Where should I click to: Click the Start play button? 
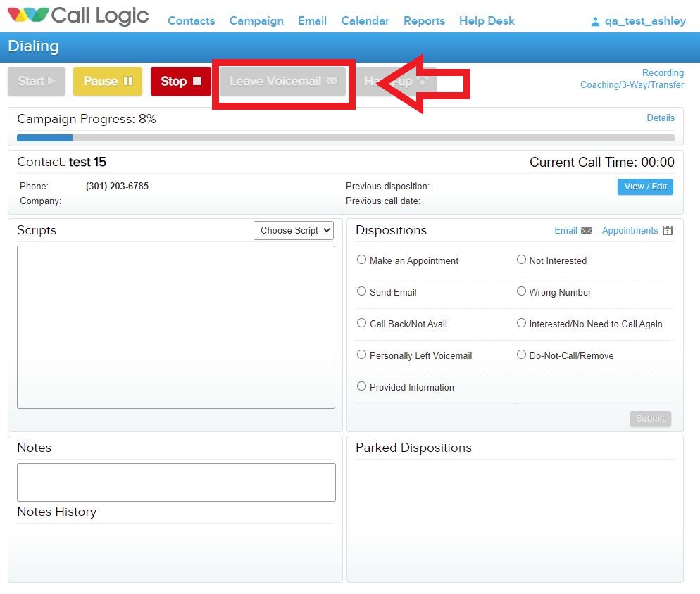(37, 82)
